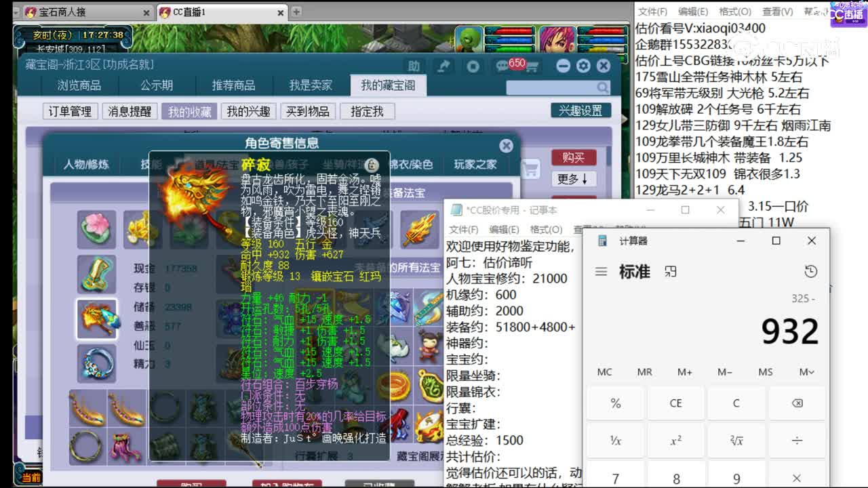Open the calculator navigation hamburger menu
The width and height of the screenshot is (868, 488).
pyautogui.click(x=601, y=272)
